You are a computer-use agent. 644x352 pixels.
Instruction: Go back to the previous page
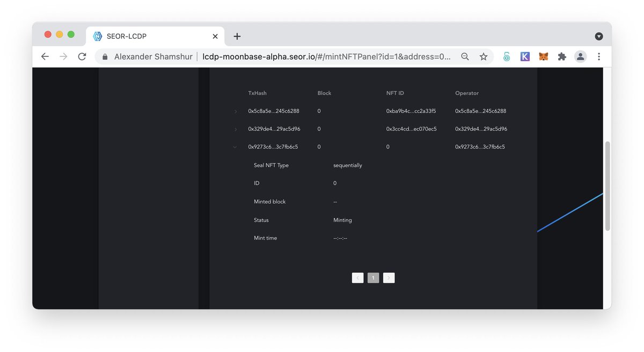(x=45, y=56)
